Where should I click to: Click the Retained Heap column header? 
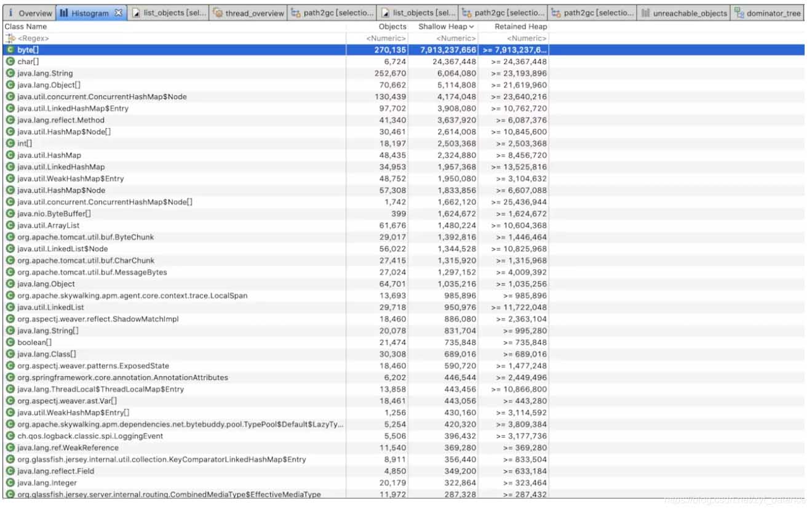[x=520, y=26]
